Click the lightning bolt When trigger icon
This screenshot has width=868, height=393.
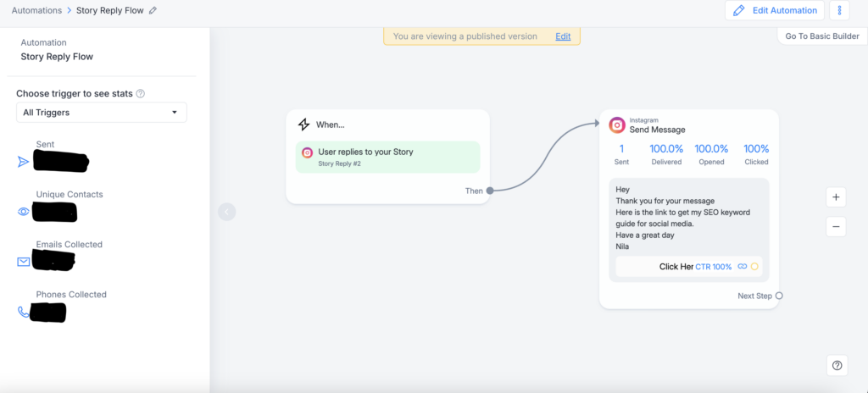tap(303, 125)
